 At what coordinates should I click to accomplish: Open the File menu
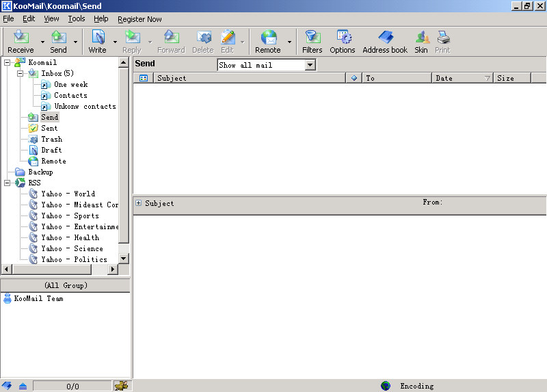point(8,19)
